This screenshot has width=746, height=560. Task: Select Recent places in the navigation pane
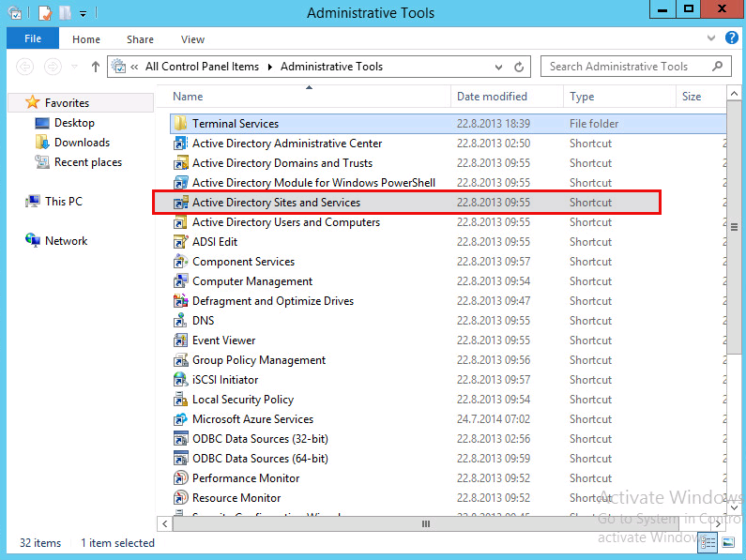pyautogui.click(x=88, y=162)
